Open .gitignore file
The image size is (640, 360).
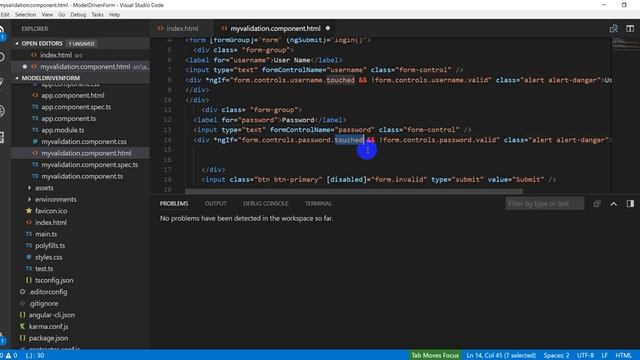click(x=44, y=303)
